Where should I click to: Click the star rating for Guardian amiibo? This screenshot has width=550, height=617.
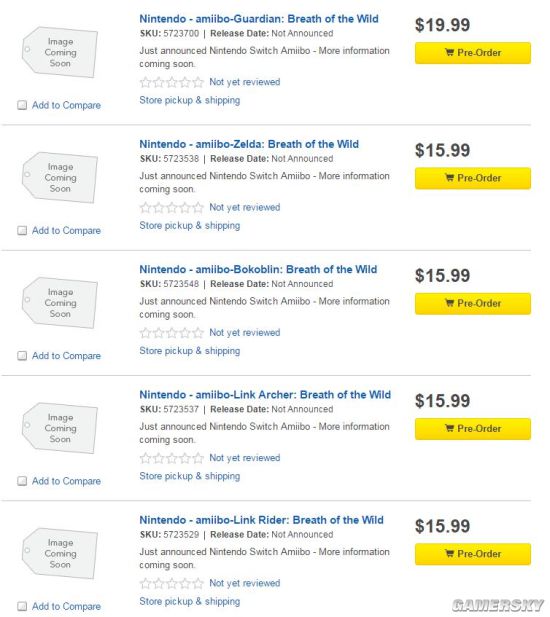tap(172, 82)
